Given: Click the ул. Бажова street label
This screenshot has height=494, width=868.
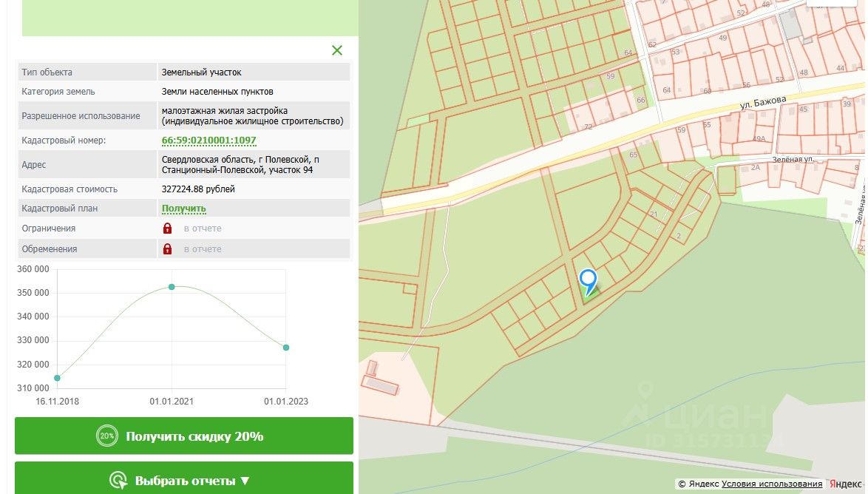Looking at the screenshot, I should click(763, 103).
